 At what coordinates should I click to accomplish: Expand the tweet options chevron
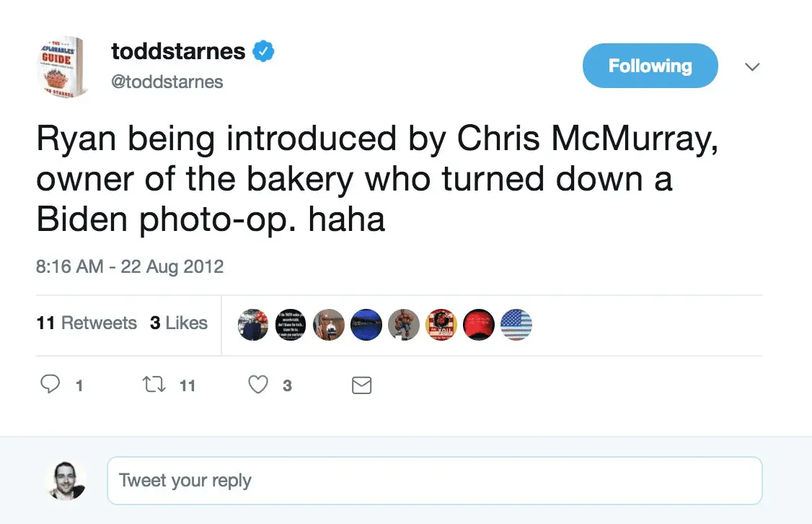752,67
